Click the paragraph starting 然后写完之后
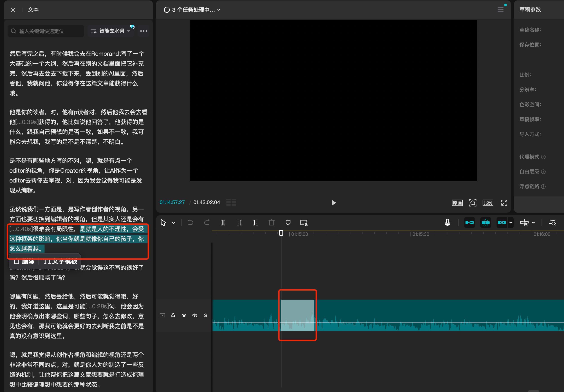The image size is (564, 392). [77, 73]
